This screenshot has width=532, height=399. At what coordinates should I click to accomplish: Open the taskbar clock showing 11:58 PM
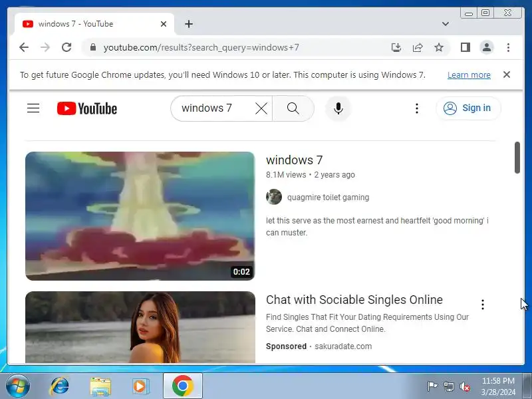[x=498, y=386]
